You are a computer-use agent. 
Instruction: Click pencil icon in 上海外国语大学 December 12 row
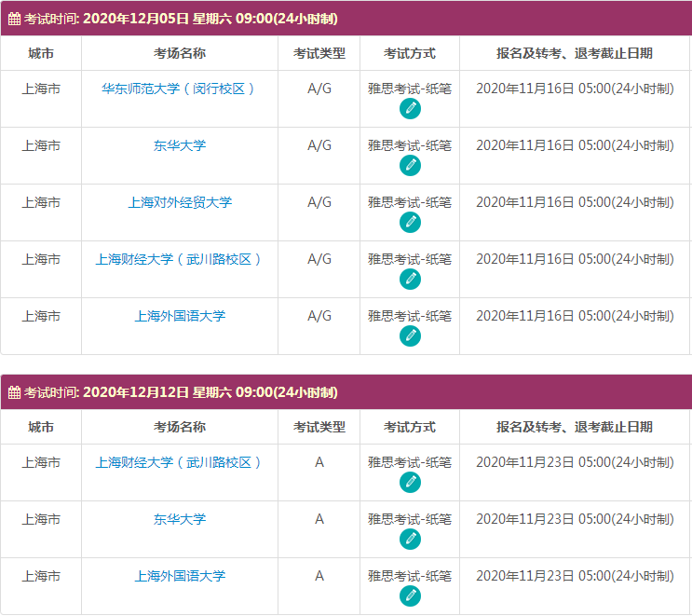point(410,596)
